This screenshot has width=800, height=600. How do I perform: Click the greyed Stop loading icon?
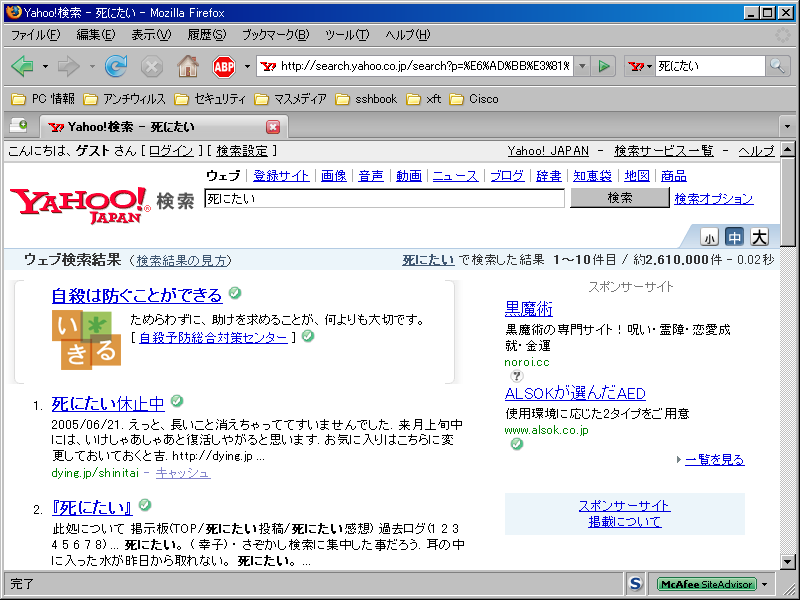click(x=152, y=66)
